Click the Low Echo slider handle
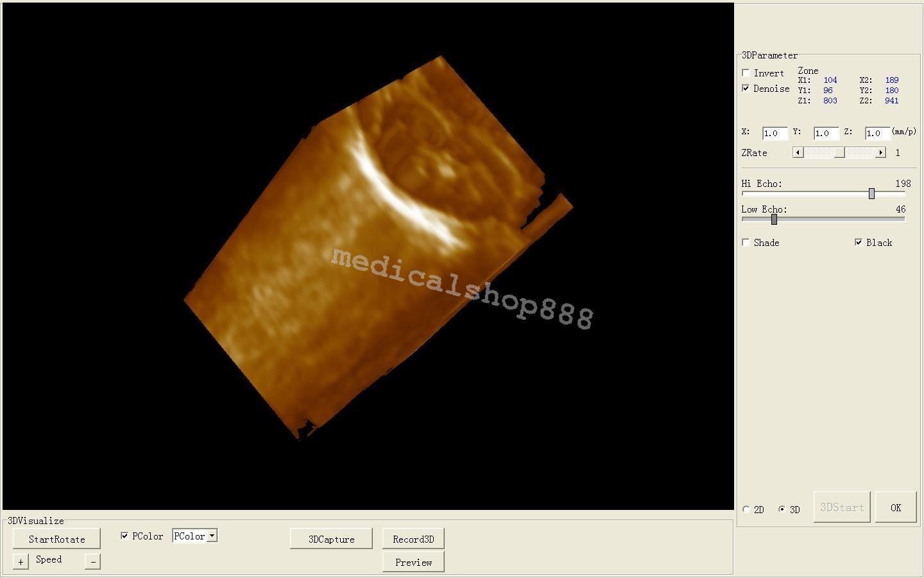 tap(773, 218)
